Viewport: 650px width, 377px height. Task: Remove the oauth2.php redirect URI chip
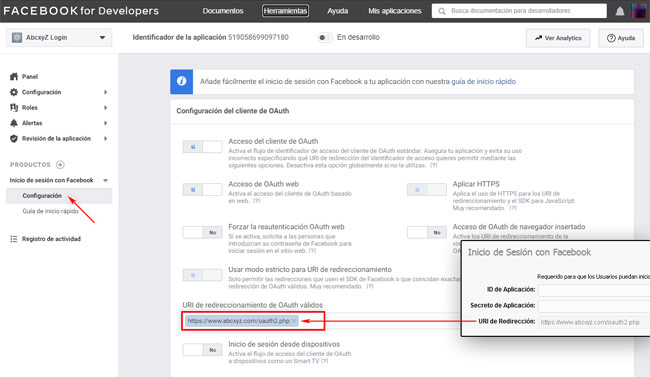[294, 321]
